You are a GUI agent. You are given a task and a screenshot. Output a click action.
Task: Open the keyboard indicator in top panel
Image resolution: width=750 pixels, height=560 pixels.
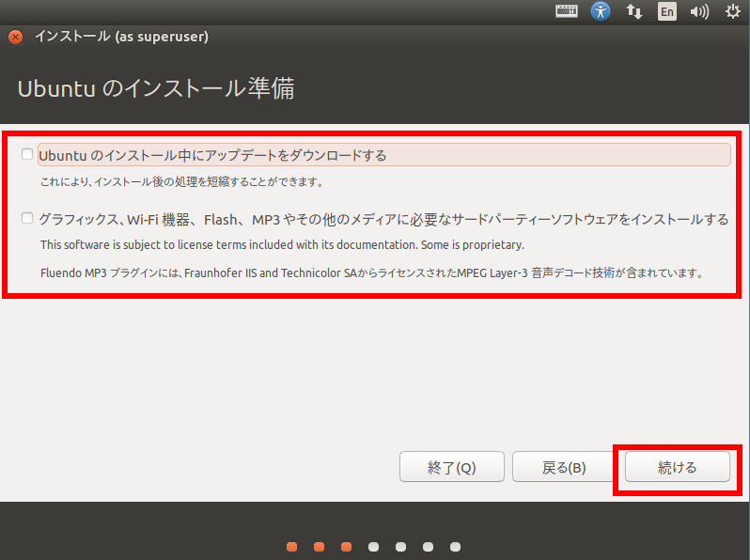click(x=567, y=11)
